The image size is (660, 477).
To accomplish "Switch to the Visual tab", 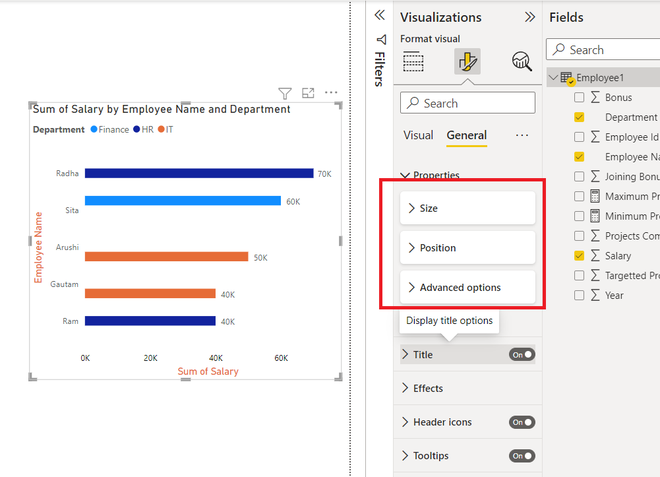I will point(418,135).
